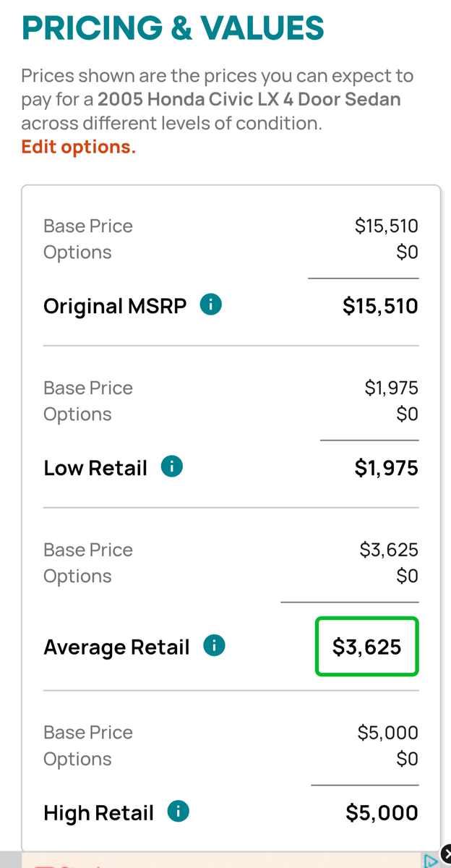Click the Base Price label above Original MSRP

[x=88, y=226]
